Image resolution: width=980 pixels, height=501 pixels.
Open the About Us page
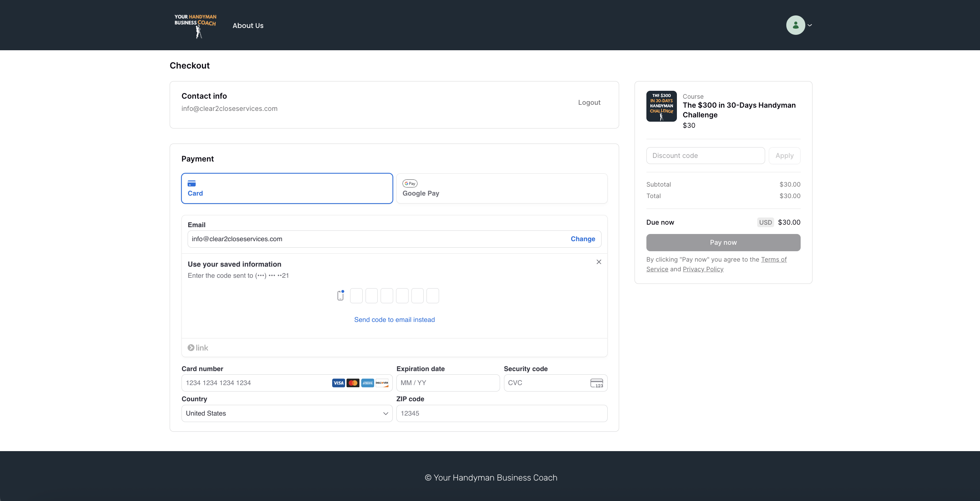(x=248, y=25)
